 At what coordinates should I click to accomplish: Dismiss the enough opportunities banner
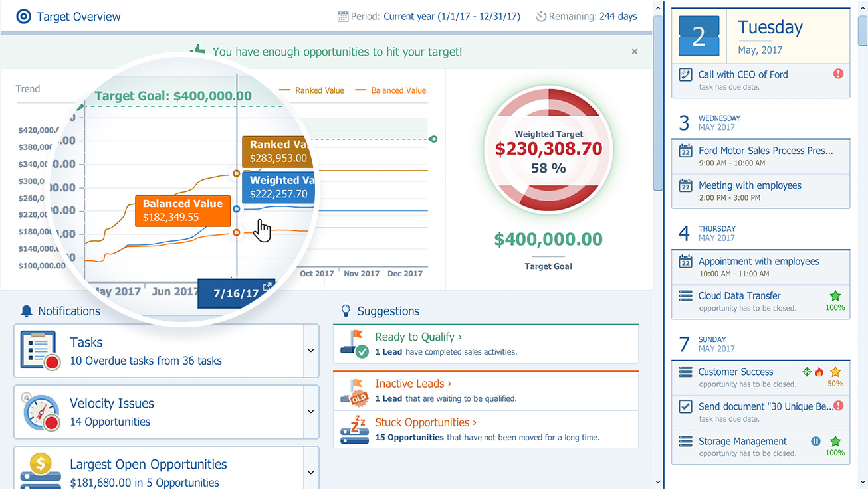pos(634,51)
